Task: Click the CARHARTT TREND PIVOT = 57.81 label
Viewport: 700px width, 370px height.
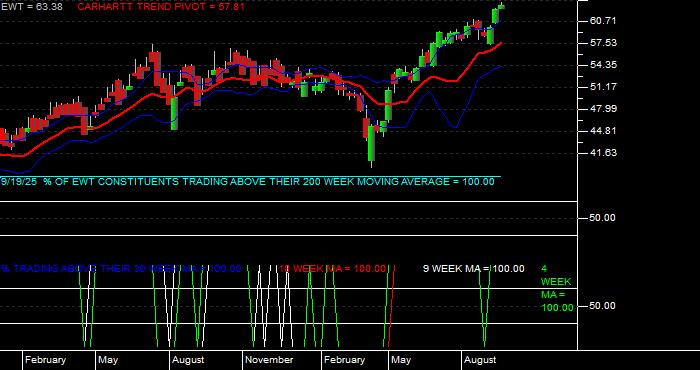Action: point(161,7)
